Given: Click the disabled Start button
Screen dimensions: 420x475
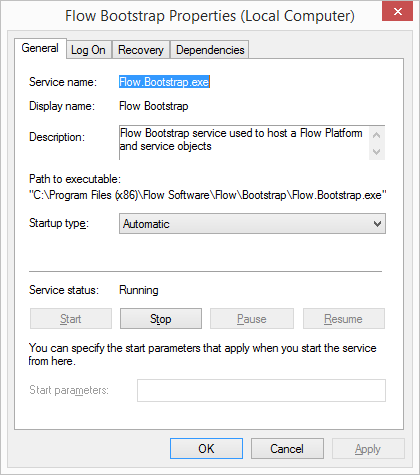Looking at the screenshot, I should click(71, 319).
